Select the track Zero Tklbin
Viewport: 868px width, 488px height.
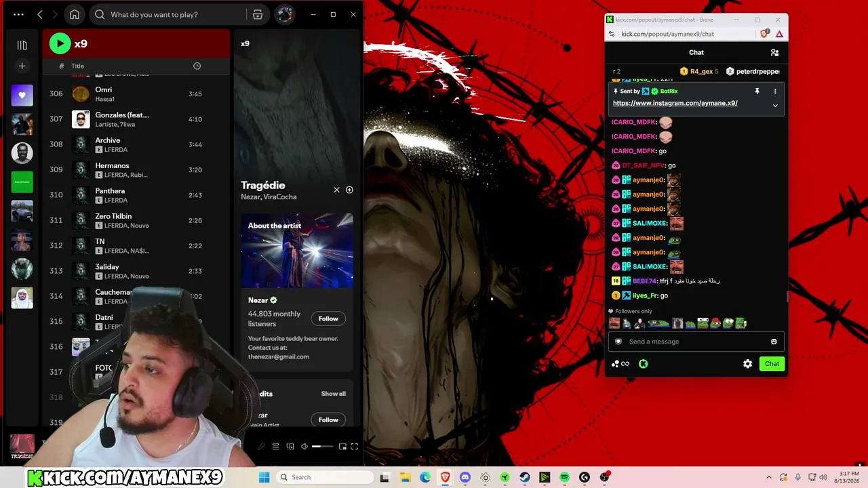pyautogui.click(x=136, y=220)
